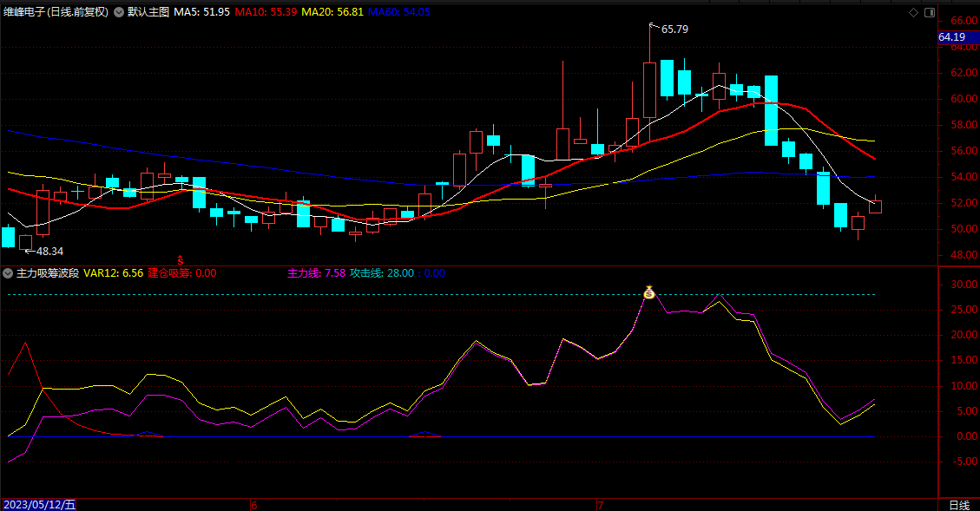The height and width of the screenshot is (511, 980).
Task: Click the 65.79 high price marker
Action: tap(674, 29)
